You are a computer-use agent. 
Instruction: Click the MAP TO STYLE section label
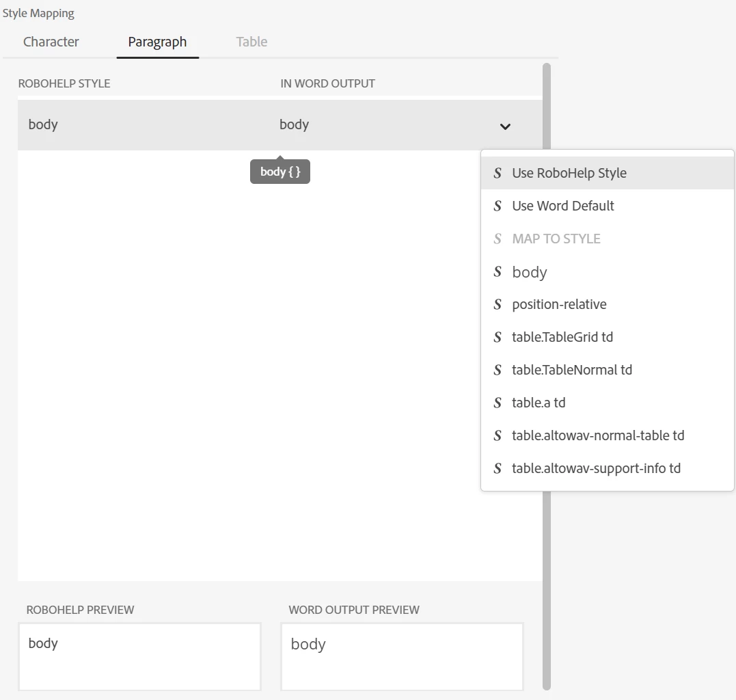tap(556, 239)
